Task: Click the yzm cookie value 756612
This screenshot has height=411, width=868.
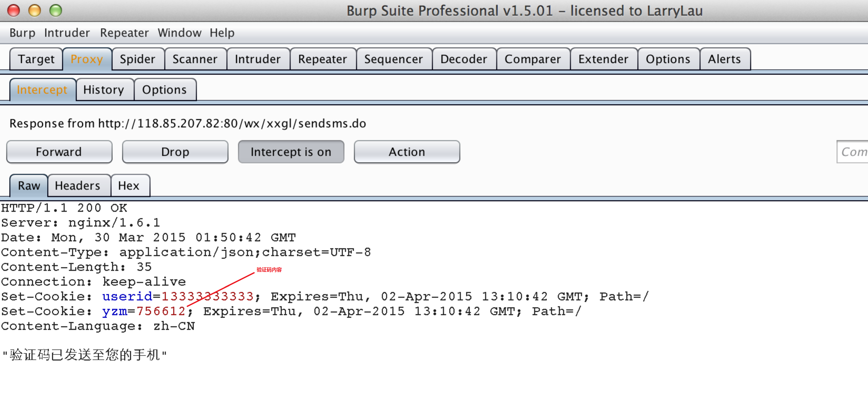Action: coord(161,311)
